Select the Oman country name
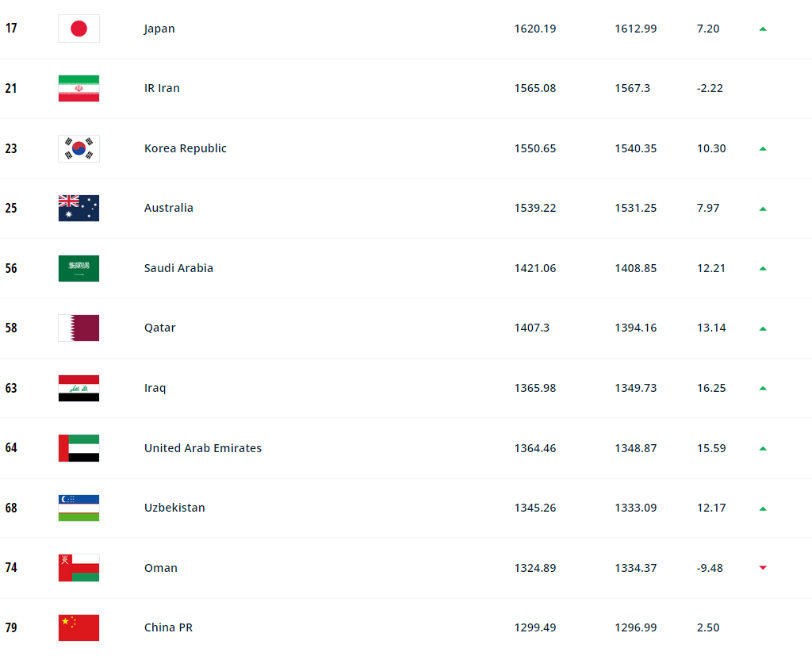The height and width of the screenshot is (656, 812). 160,568
